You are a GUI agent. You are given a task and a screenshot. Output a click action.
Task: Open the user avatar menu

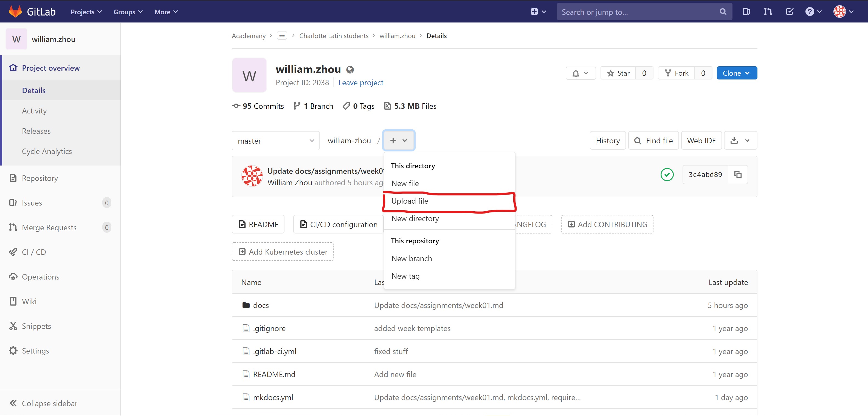(x=843, y=12)
